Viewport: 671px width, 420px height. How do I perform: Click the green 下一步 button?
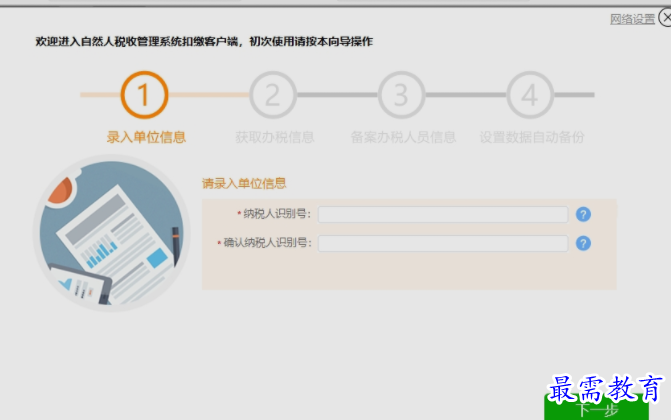[596, 408]
